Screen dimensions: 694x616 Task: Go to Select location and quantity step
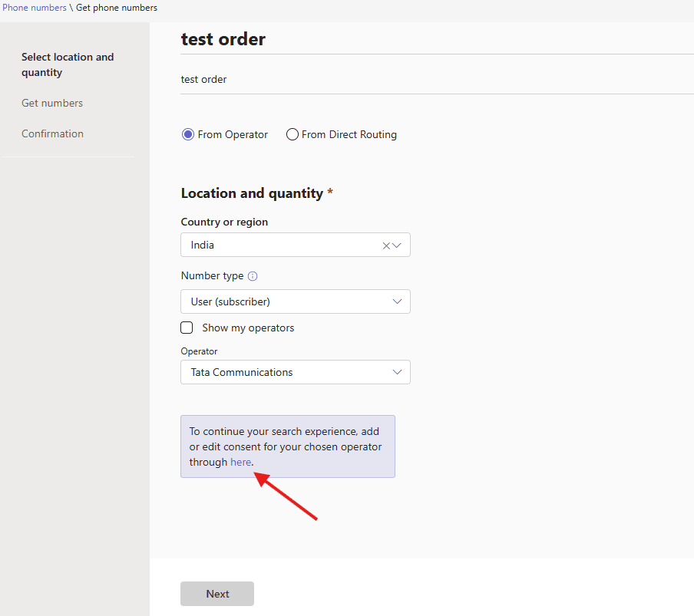[x=68, y=64]
